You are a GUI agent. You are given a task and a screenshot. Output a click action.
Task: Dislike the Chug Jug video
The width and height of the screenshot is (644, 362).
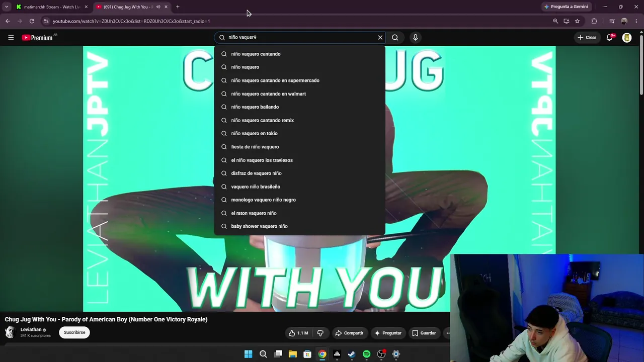(x=320, y=333)
